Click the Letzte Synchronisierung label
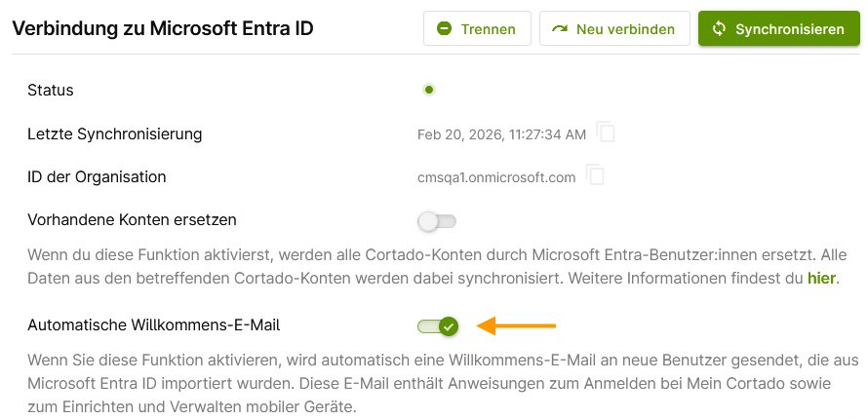 click(x=114, y=133)
